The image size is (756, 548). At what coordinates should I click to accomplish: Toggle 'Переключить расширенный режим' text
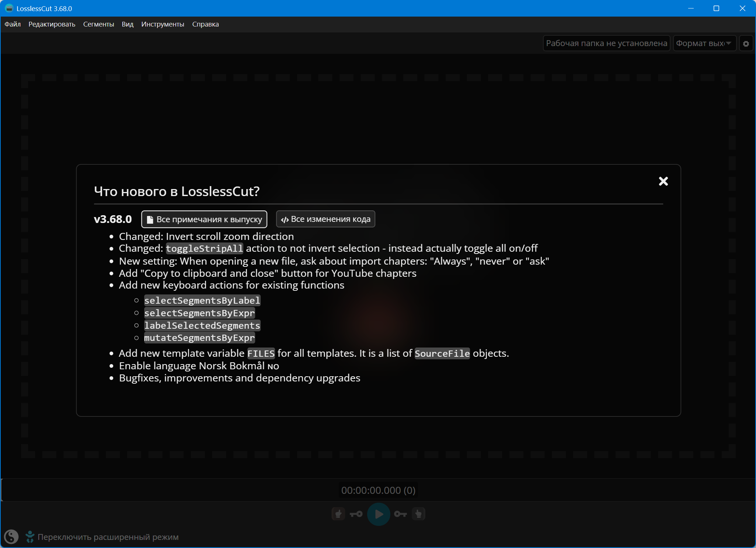(108, 537)
